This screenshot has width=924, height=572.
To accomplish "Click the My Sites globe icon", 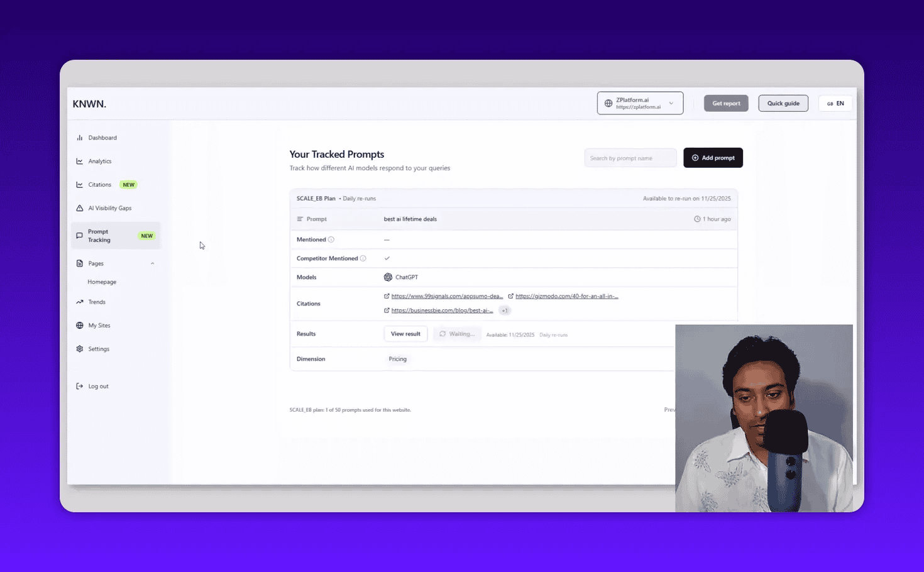I will 80,326.
